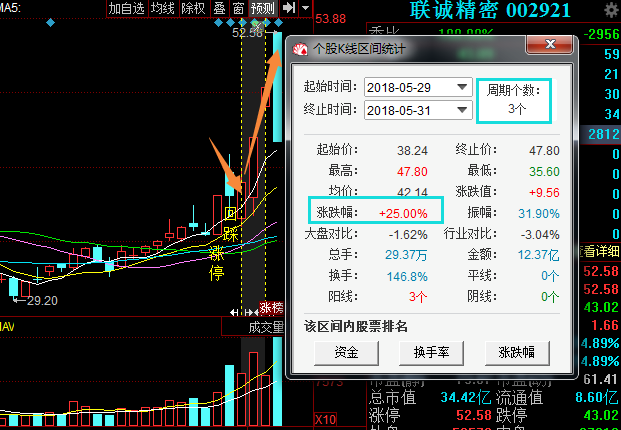This screenshot has width=621, height=430.
Task: Click the 61.41 value on right panel
Action: click(x=601, y=379)
